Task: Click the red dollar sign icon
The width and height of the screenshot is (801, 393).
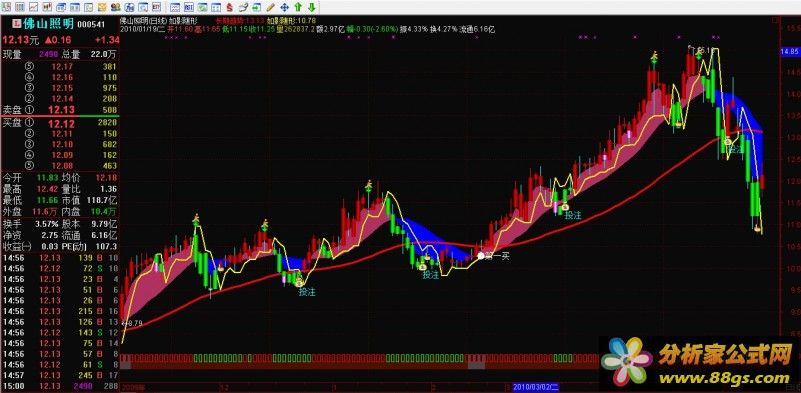Action: pyautogui.click(x=229, y=7)
